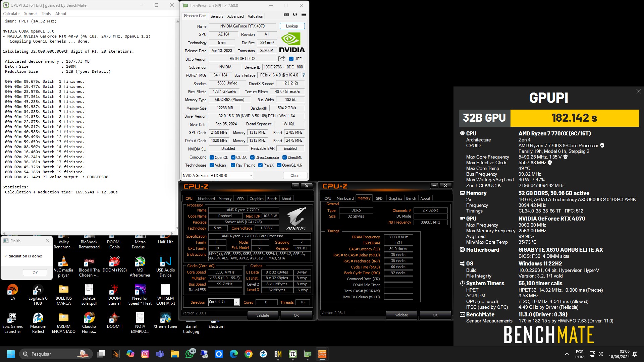Open File Explorer from the taskbar

pos(174,354)
